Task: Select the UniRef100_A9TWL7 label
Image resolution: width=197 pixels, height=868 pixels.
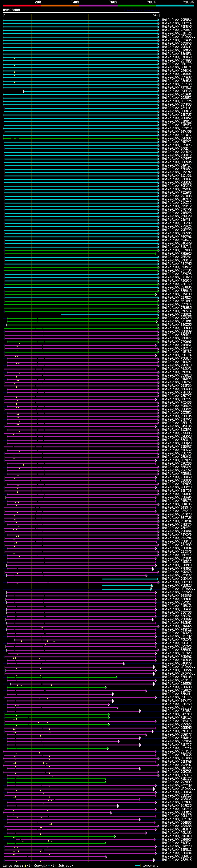Action: coord(177,88)
